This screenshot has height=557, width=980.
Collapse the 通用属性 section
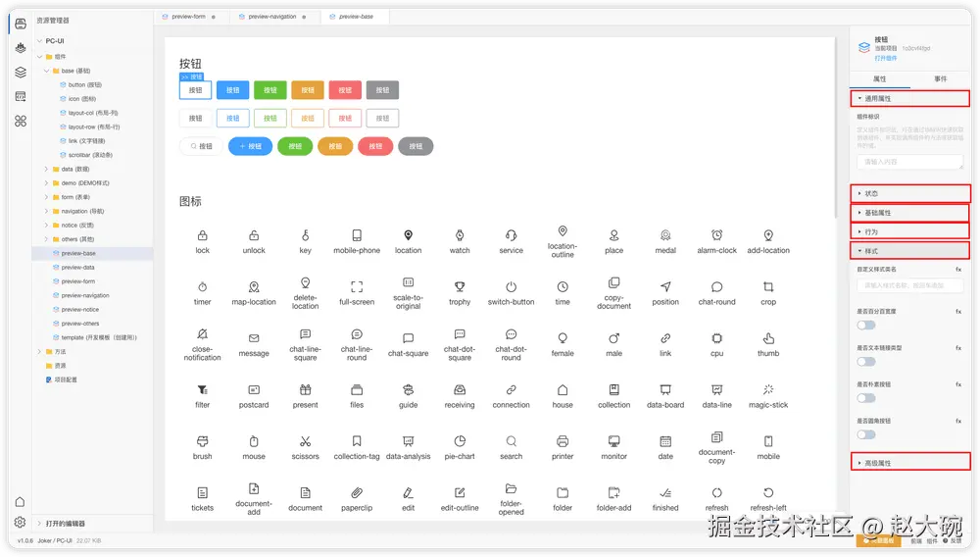(910, 99)
